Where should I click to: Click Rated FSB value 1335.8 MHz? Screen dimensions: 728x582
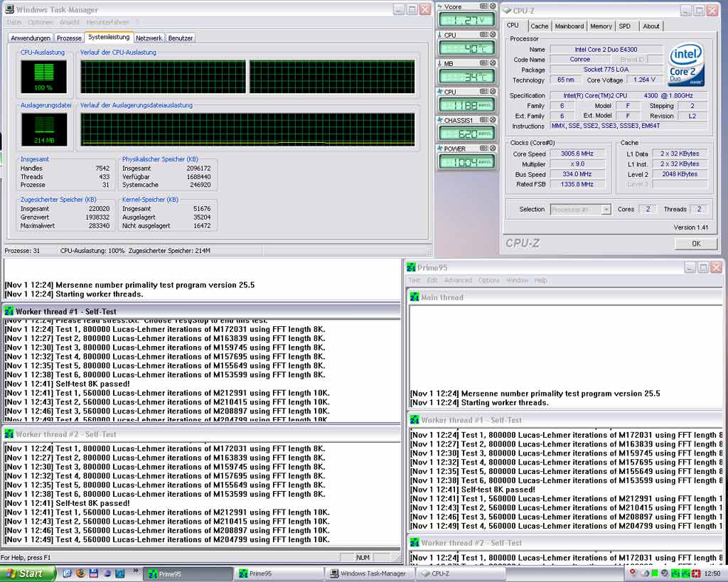577,184
